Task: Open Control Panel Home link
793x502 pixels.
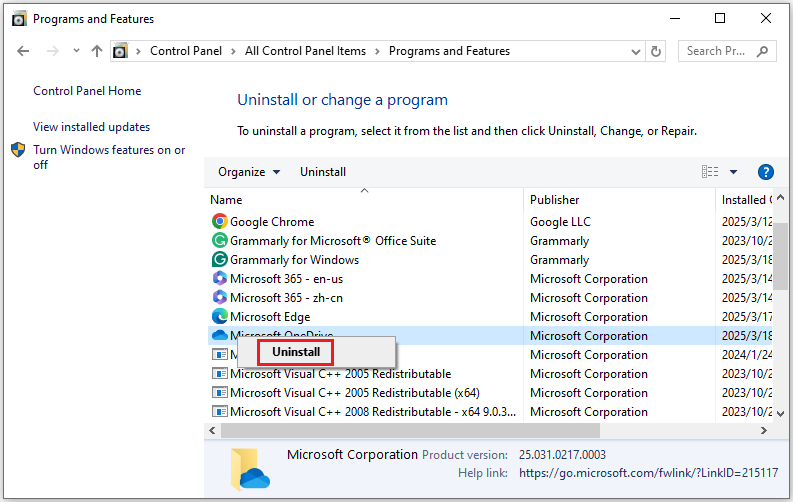Action: pyautogui.click(x=87, y=91)
